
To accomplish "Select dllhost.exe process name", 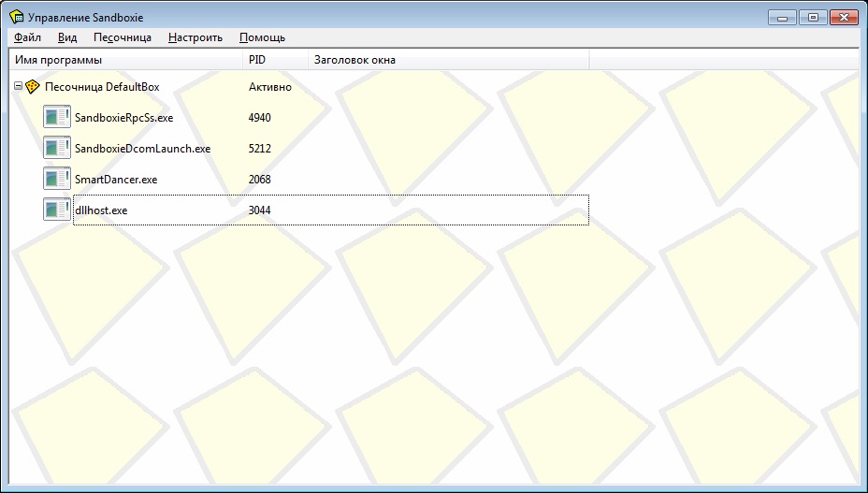I will click(x=101, y=210).
